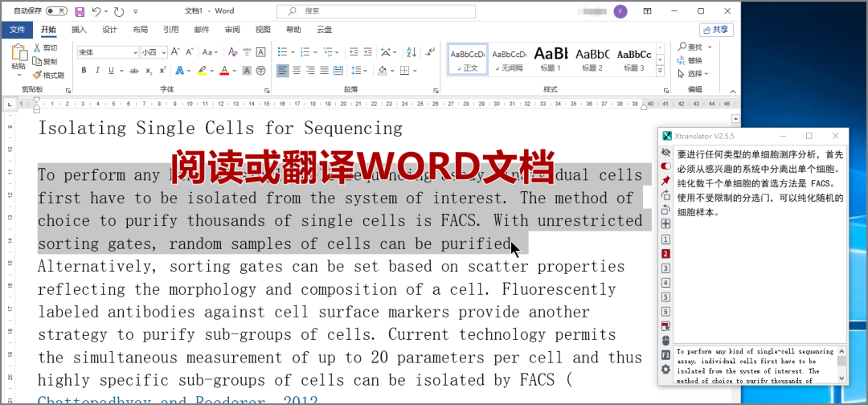The width and height of the screenshot is (868, 405).
Task: Open the Select (选择) dropdown
Action: tap(694, 74)
